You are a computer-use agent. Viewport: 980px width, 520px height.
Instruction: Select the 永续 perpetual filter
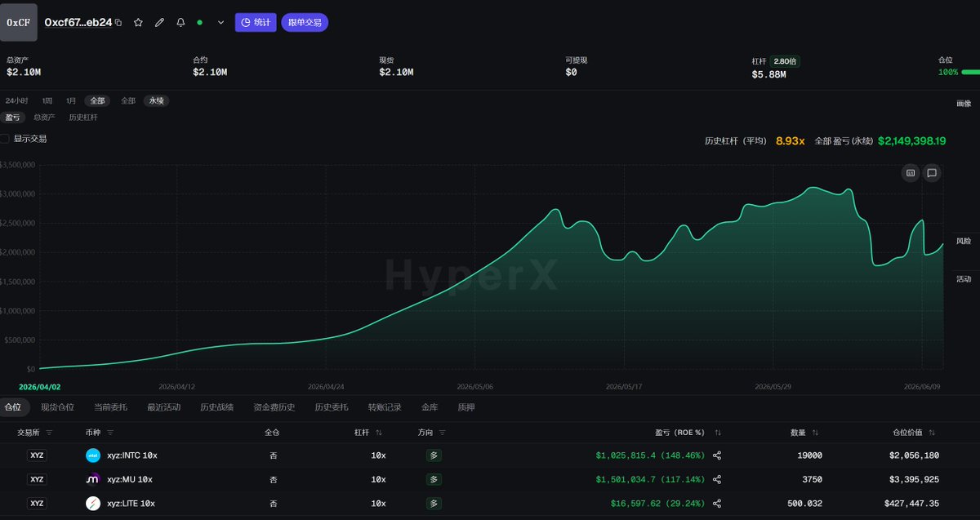coord(156,100)
